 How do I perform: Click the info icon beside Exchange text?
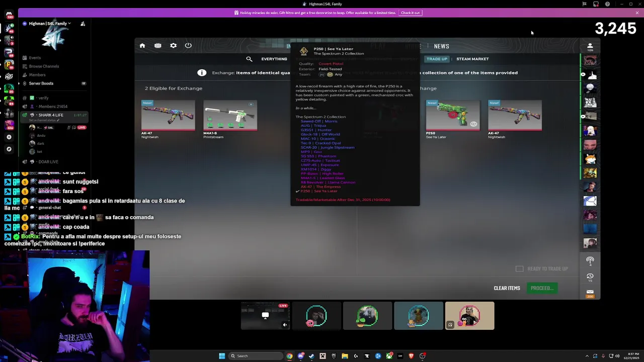(202, 72)
